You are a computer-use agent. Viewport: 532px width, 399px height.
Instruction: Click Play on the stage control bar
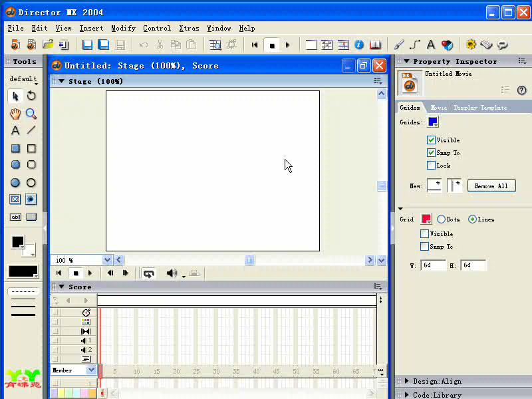coord(90,273)
